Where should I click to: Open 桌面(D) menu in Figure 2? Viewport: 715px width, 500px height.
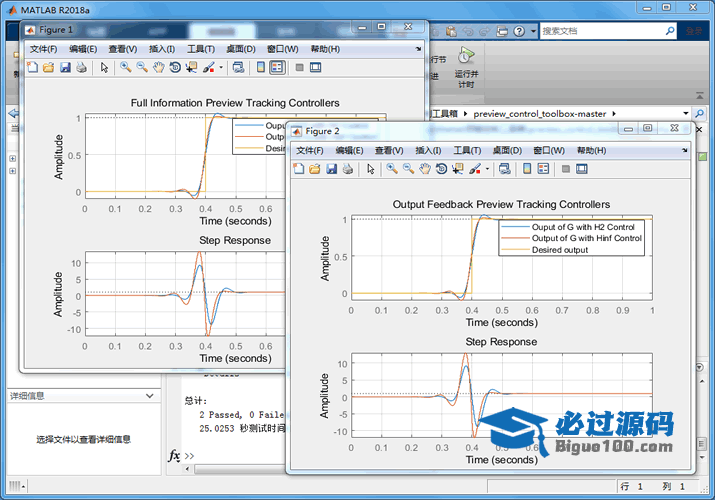point(507,150)
